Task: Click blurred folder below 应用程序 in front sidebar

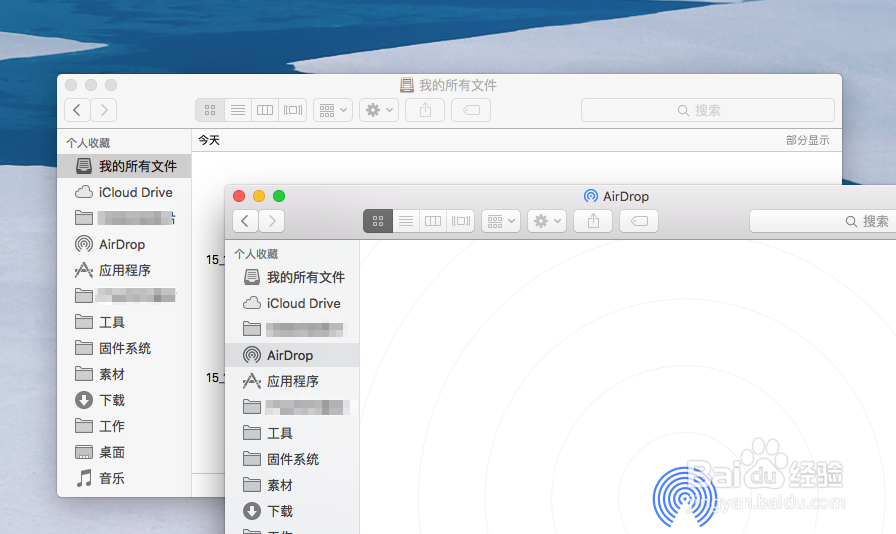Action: [x=293, y=407]
